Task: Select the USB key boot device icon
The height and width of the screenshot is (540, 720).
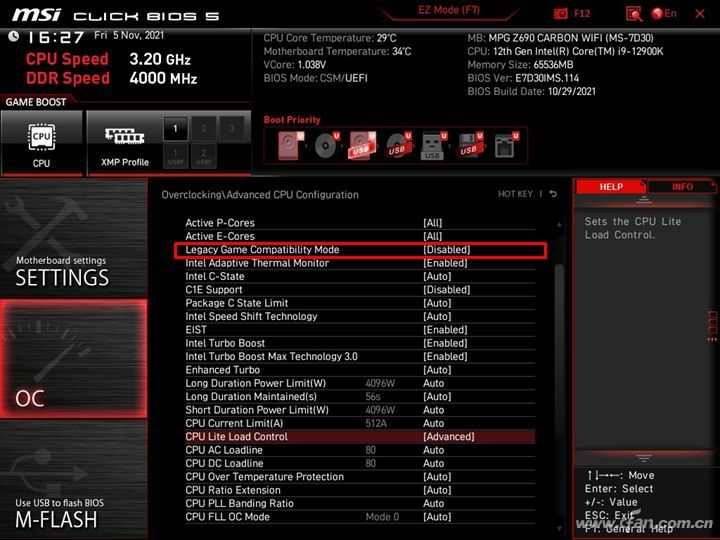Action: 433,146
